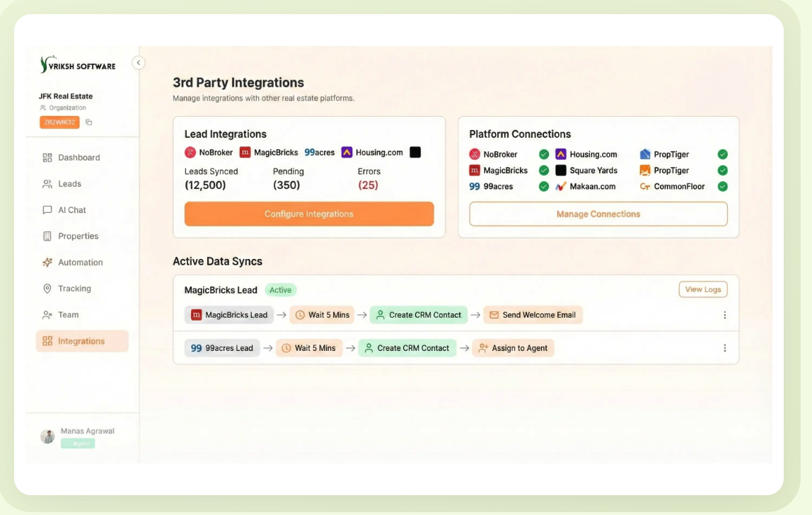Viewport: 812px width, 515px height.
Task: Click the NoBroker connected status checkmark
Action: click(544, 154)
